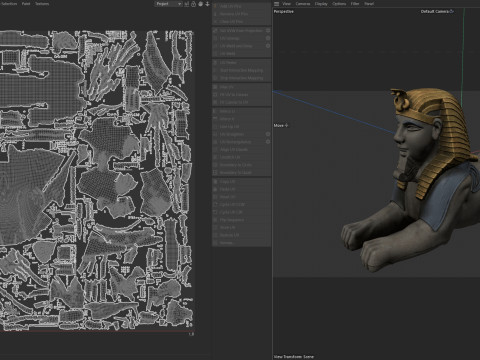Open the viewport Display menu
Screen dimensions: 480x360
321,4
